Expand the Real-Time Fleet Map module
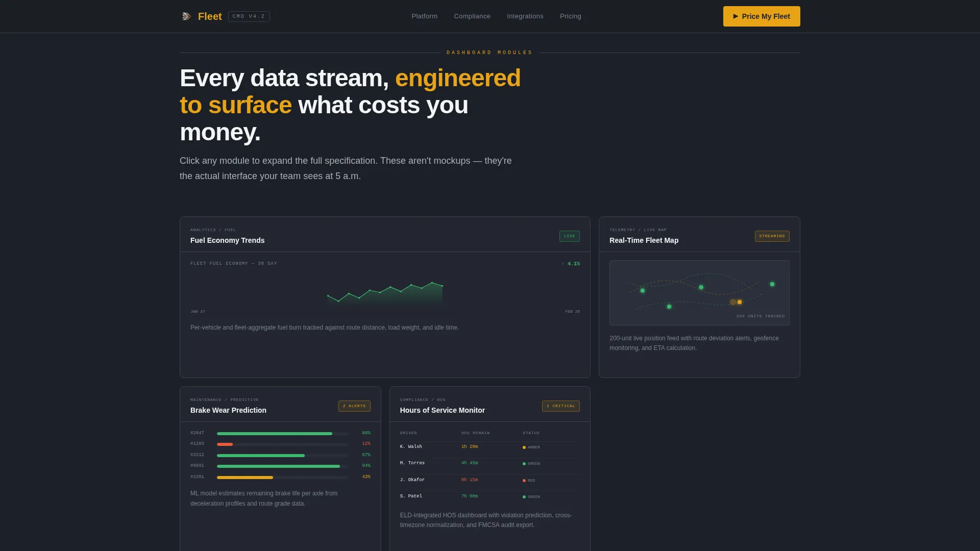 click(x=699, y=297)
